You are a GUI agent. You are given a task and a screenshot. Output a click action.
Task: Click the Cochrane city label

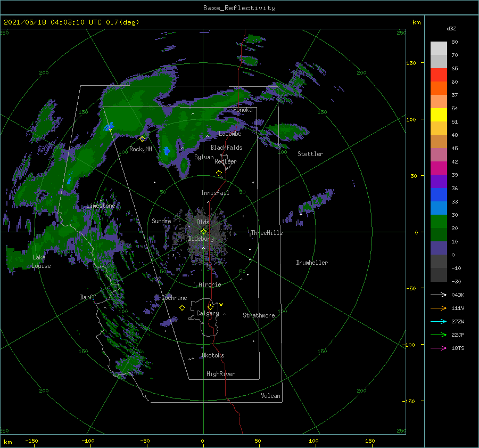(174, 298)
